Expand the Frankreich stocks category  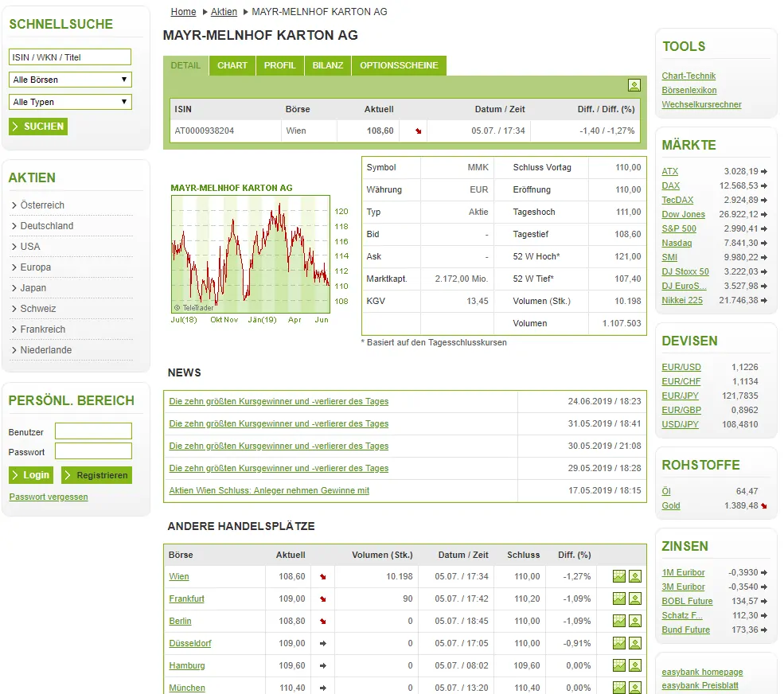point(38,329)
